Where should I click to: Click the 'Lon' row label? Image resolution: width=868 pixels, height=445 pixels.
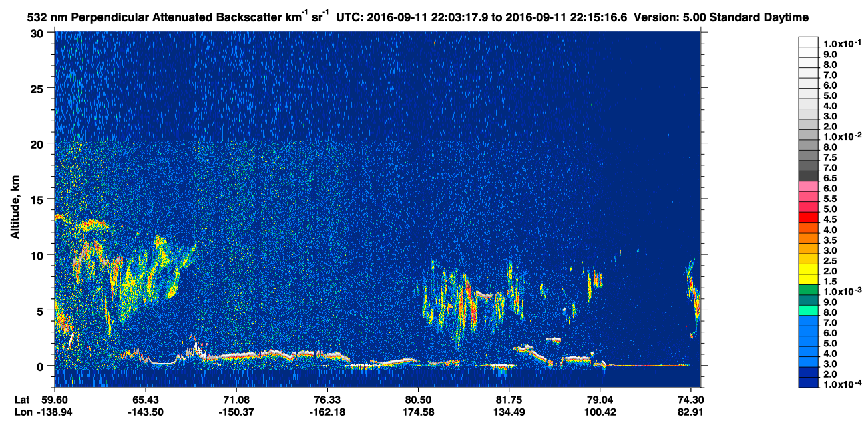(23, 412)
